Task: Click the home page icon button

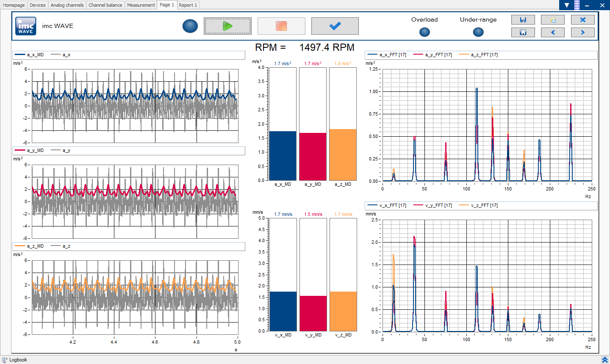Action: (x=523, y=33)
